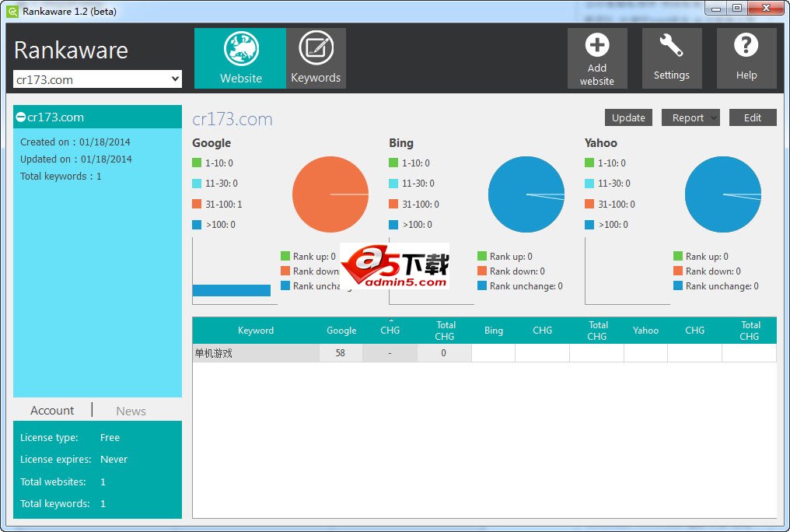Image resolution: width=790 pixels, height=532 pixels.
Task: Click the Bing Rank down orange swatch
Action: click(481, 271)
